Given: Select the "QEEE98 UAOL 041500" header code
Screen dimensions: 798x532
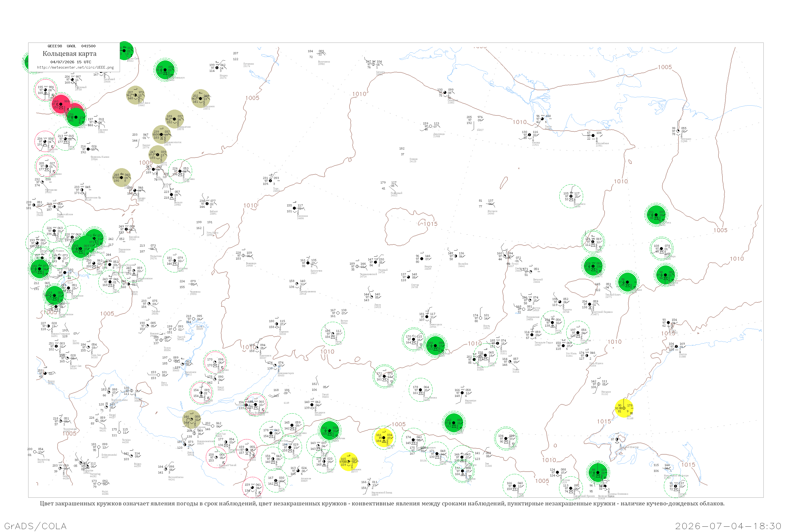Looking at the screenshot, I should pyautogui.click(x=72, y=46).
